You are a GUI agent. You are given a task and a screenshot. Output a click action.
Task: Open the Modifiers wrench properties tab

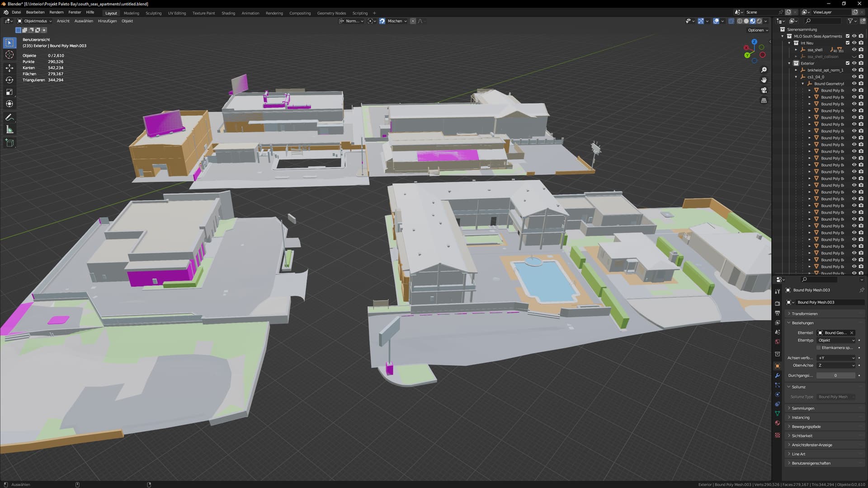click(777, 375)
